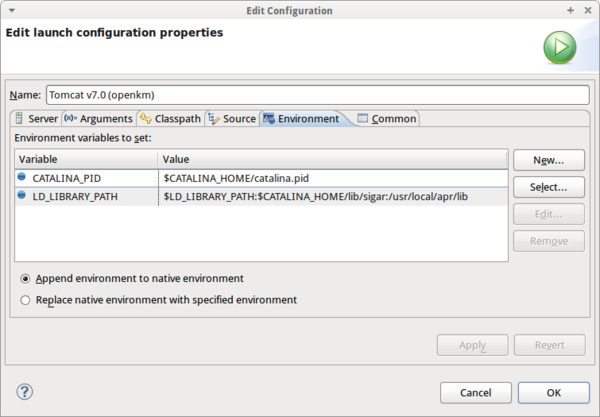Choose Replace native environment with specified environment

point(26,299)
